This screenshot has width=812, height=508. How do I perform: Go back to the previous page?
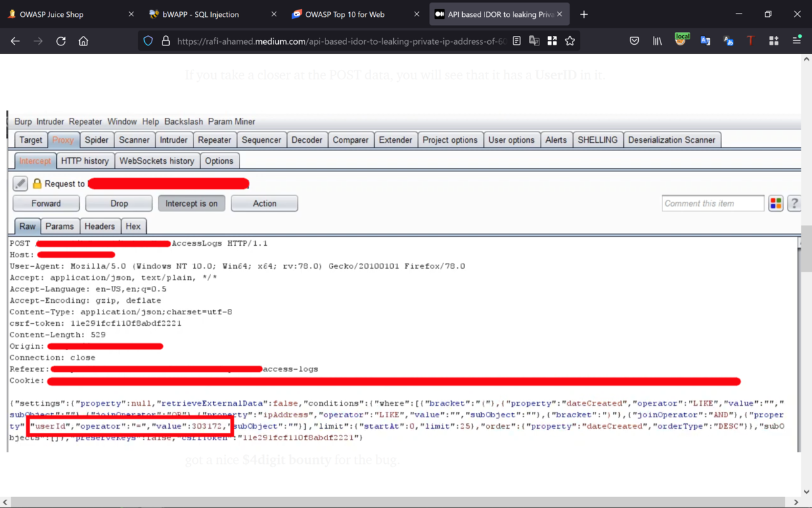click(x=15, y=41)
